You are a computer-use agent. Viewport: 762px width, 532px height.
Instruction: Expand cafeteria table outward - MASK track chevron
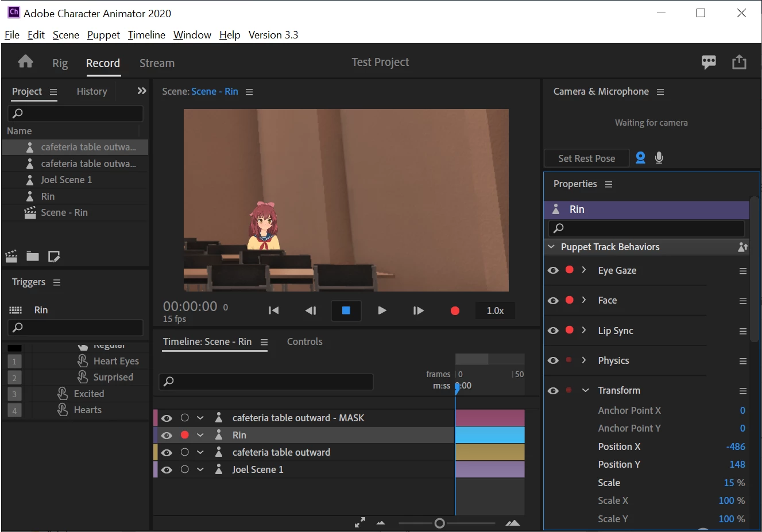(200, 418)
